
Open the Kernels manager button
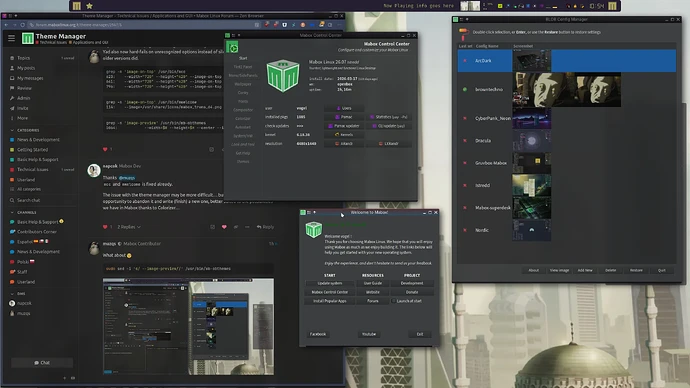pos(344,135)
